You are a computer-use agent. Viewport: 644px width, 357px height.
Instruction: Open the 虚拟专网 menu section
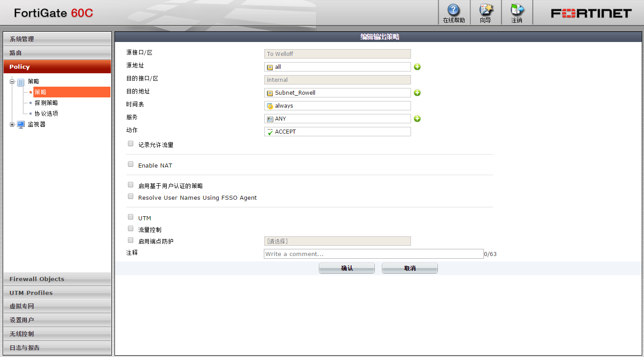click(x=57, y=307)
